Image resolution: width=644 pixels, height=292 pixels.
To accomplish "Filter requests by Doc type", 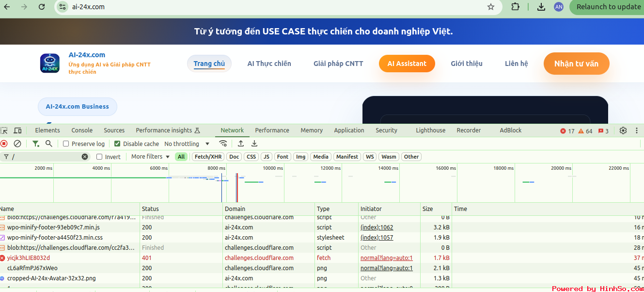I will coord(234,157).
